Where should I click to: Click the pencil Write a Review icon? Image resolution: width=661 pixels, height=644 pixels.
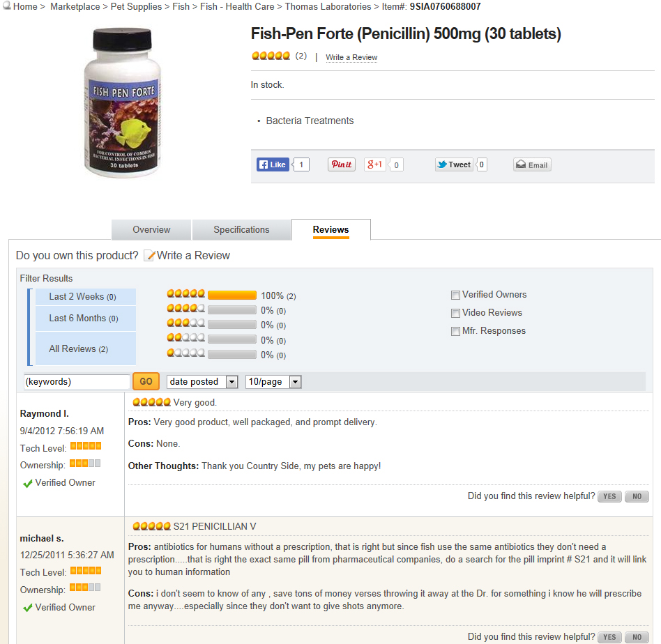coord(149,256)
